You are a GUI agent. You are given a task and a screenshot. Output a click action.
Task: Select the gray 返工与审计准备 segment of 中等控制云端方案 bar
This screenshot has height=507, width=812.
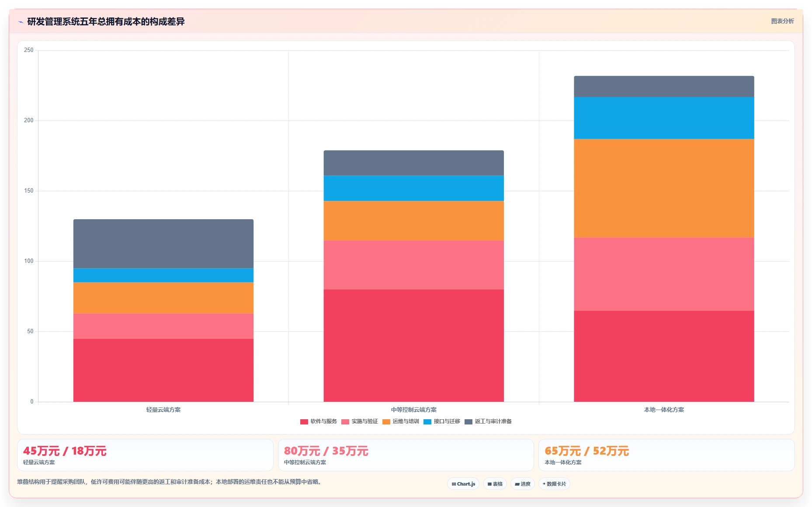pyautogui.click(x=414, y=163)
